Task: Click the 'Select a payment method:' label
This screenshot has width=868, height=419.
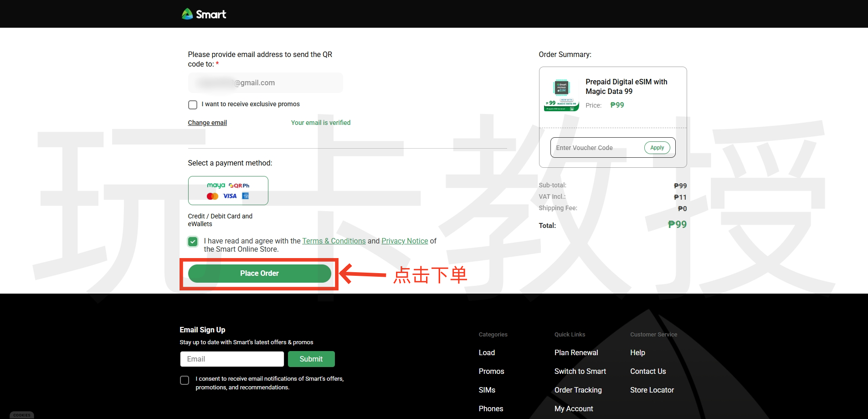Action: (x=230, y=163)
